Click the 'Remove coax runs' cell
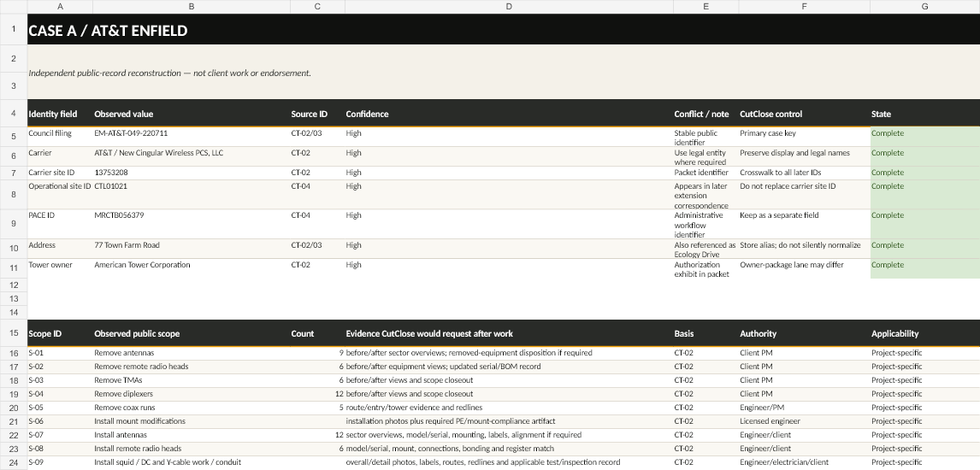 click(192, 408)
